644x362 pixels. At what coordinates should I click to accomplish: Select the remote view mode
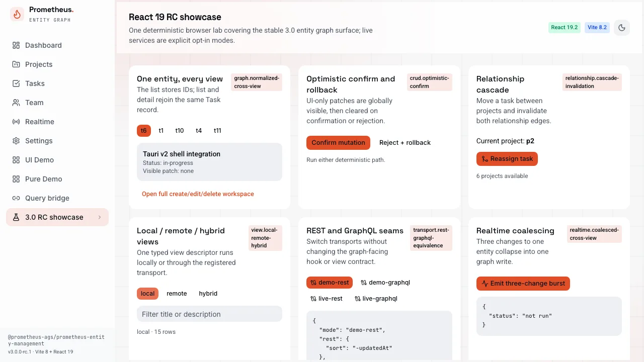(177, 294)
